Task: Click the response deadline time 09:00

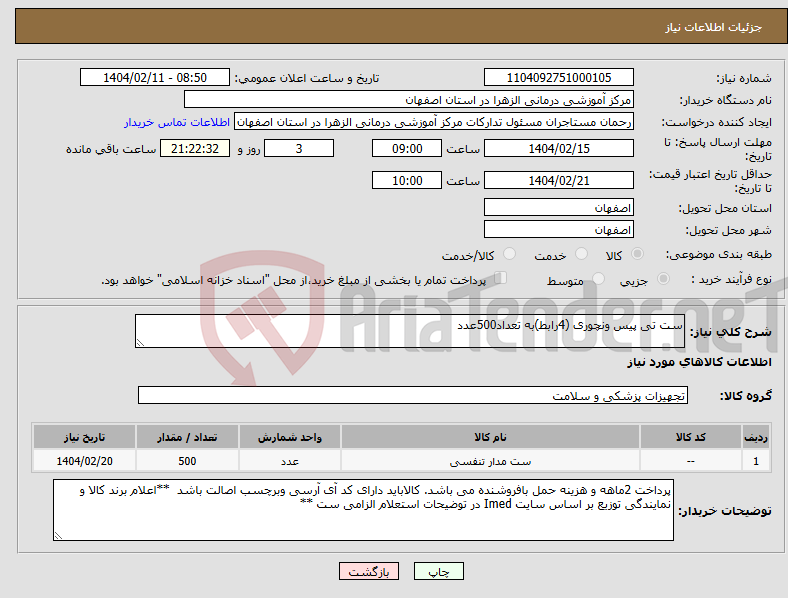Action: [407, 148]
